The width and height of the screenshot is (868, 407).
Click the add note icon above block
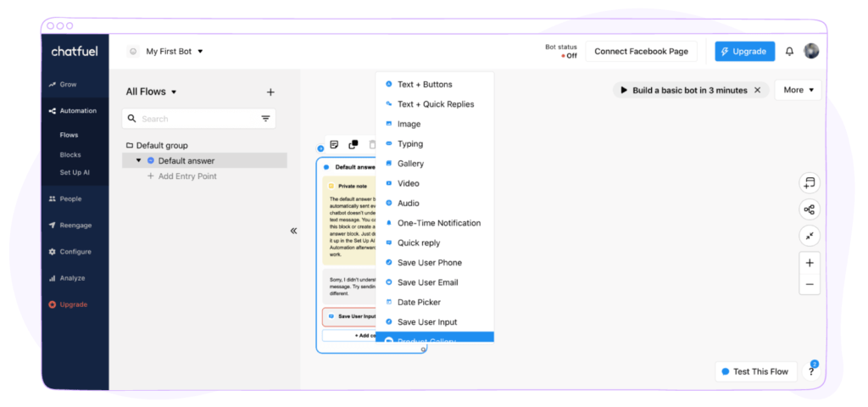(x=334, y=144)
